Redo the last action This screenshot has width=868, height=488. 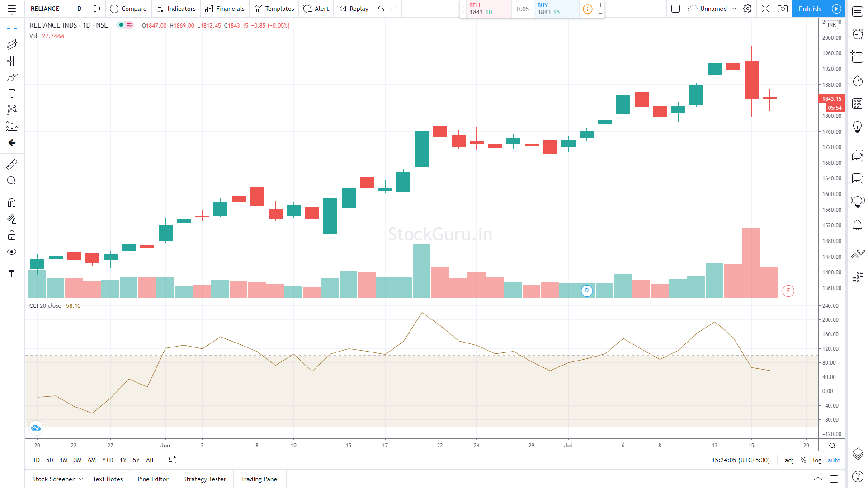[x=394, y=9]
